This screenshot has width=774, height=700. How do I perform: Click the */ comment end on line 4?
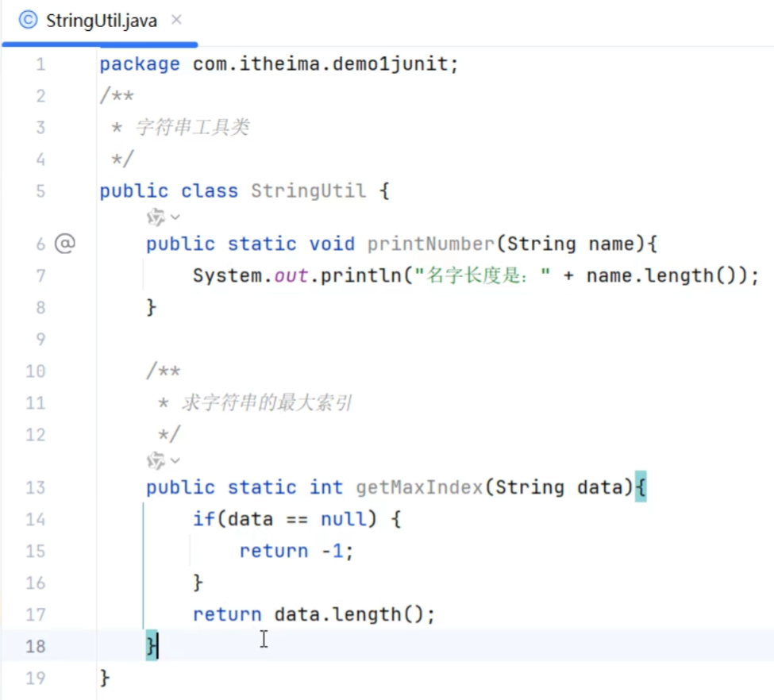pyautogui.click(x=122, y=159)
